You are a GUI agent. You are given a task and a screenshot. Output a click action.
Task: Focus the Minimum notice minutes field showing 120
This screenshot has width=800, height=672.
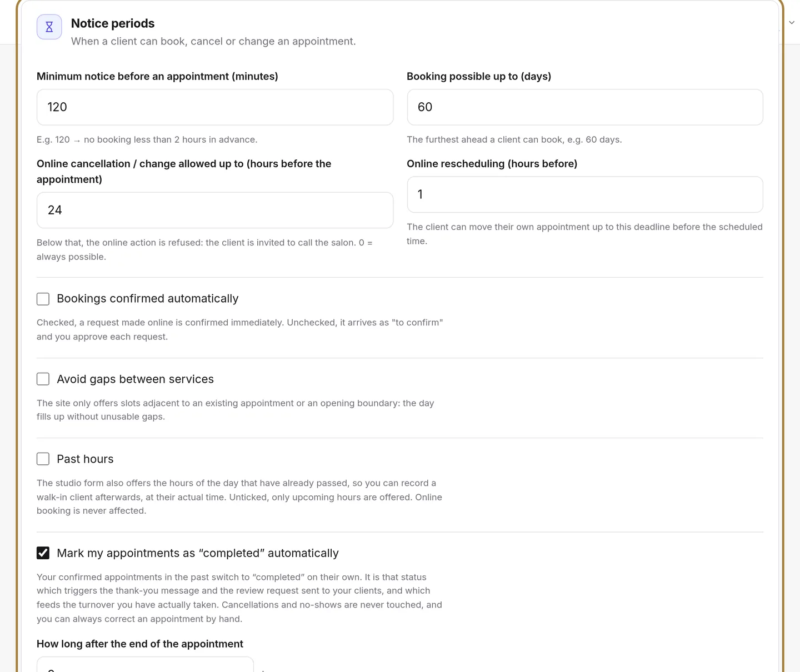coord(215,107)
